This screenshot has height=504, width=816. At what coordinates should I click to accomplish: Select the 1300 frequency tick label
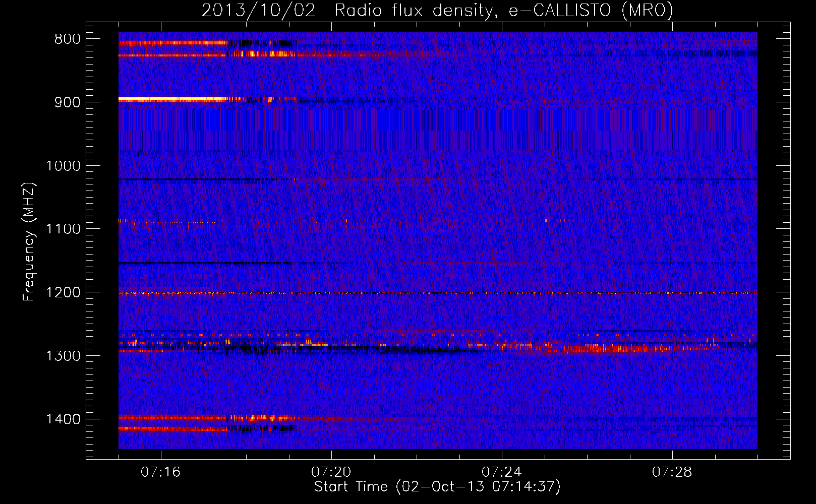click(x=63, y=356)
